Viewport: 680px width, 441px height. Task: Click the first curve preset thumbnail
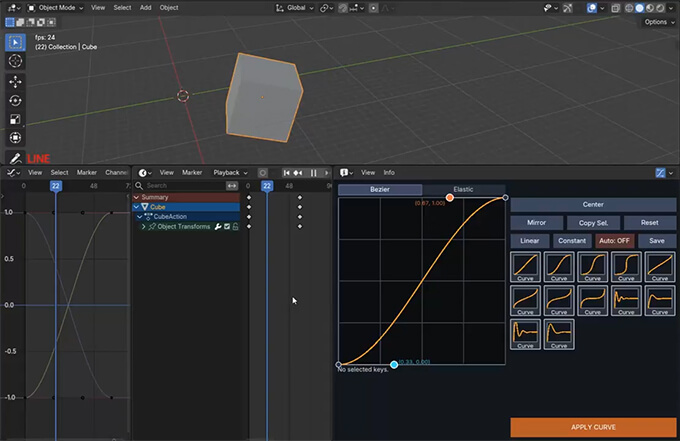(526, 267)
